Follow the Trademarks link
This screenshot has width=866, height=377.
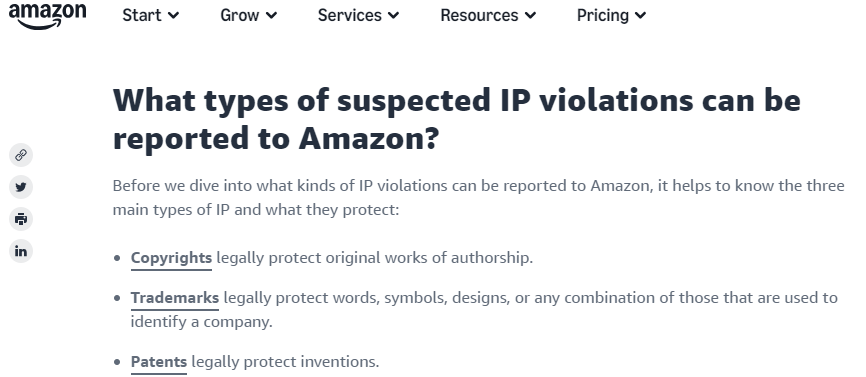point(175,298)
